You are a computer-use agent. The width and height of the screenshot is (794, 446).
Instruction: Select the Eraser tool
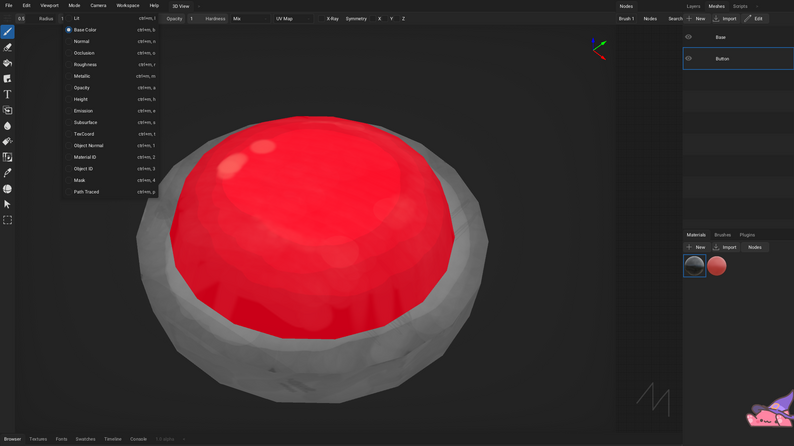click(8, 48)
